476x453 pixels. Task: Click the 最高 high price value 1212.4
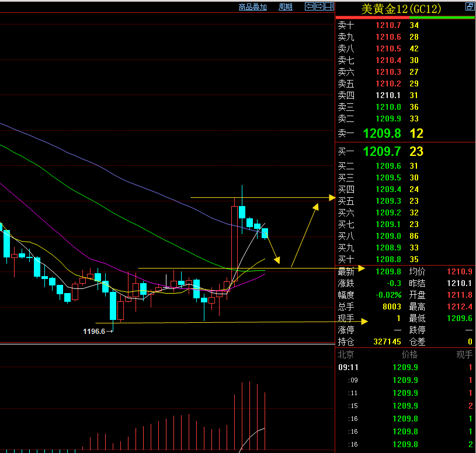click(460, 306)
